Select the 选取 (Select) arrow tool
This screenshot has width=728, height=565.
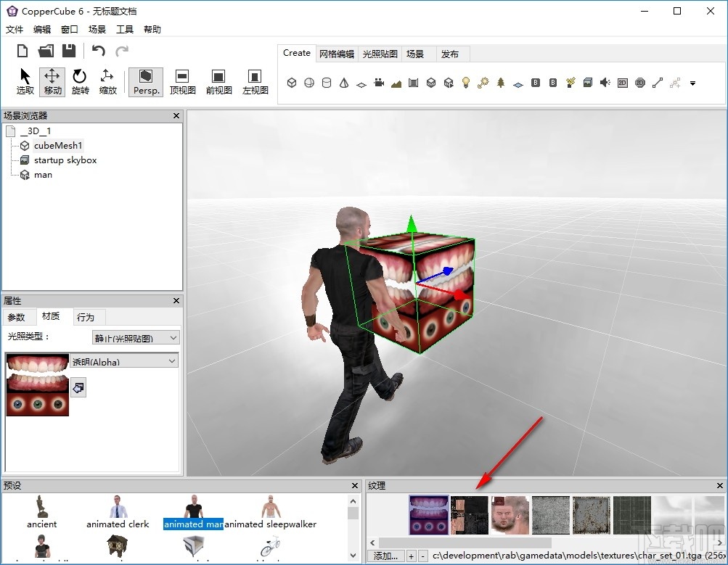(25, 81)
